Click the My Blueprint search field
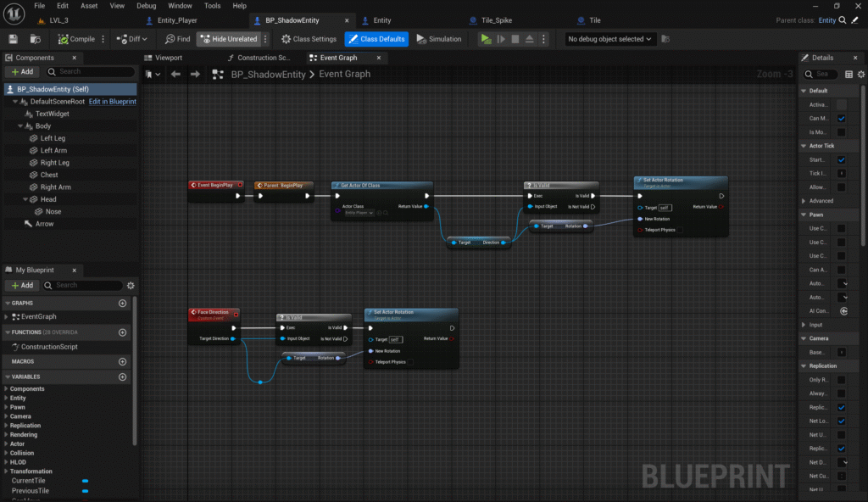Viewport: 868px width, 502px height. (82, 286)
